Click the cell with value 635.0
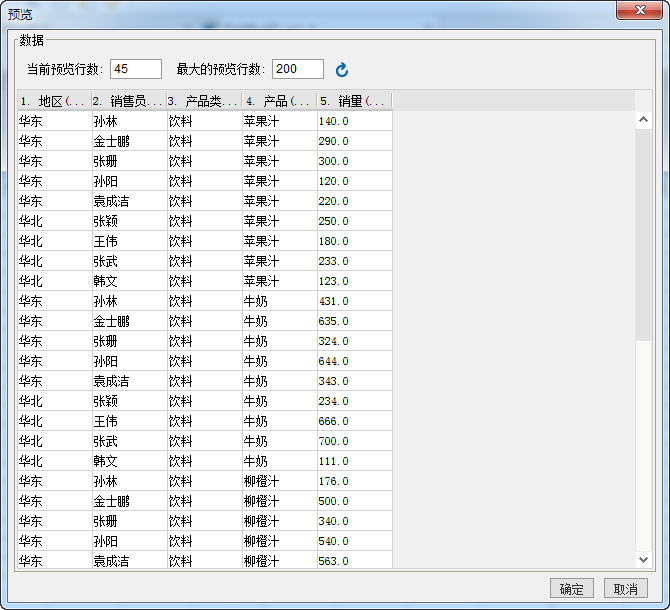 coord(355,321)
